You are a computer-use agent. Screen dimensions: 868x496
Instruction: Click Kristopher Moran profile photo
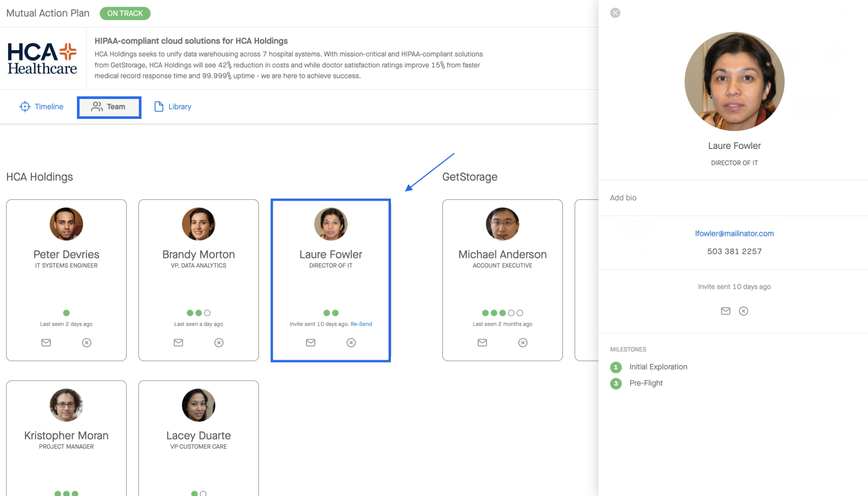[x=66, y=405]
